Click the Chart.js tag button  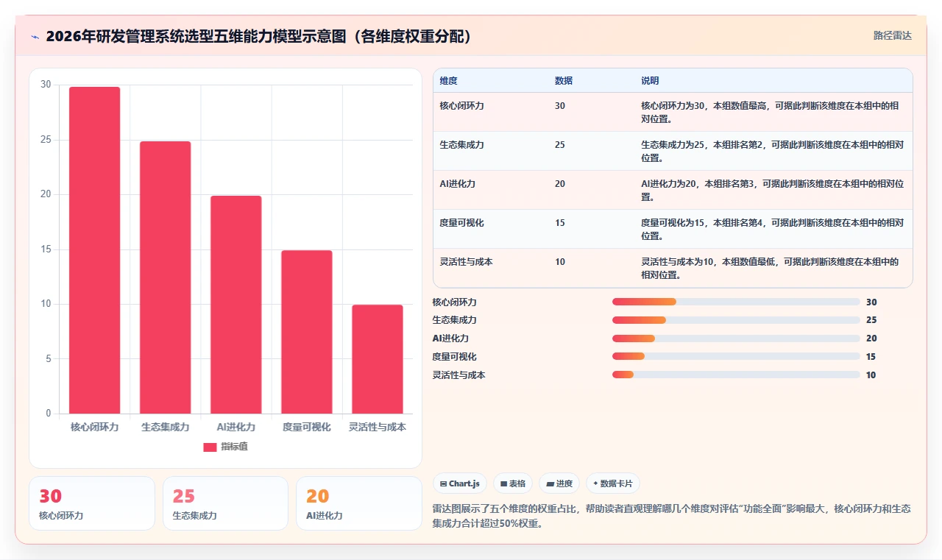460,483
